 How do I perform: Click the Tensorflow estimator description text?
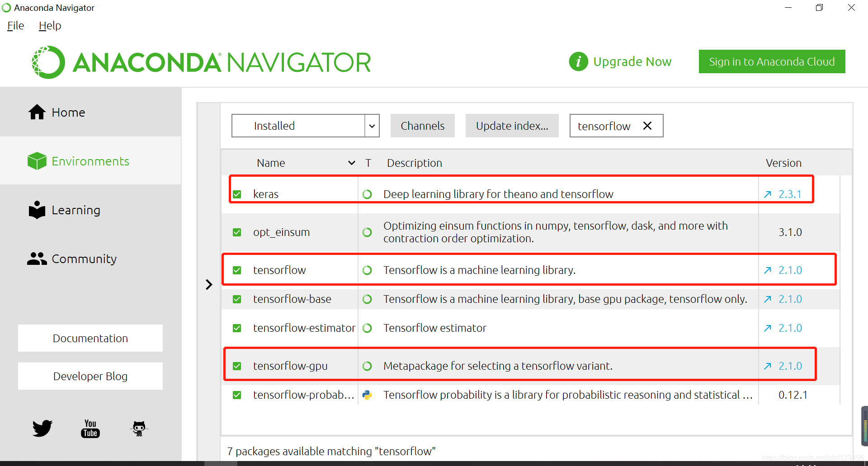pyautogui.click(x=435, y=328)
